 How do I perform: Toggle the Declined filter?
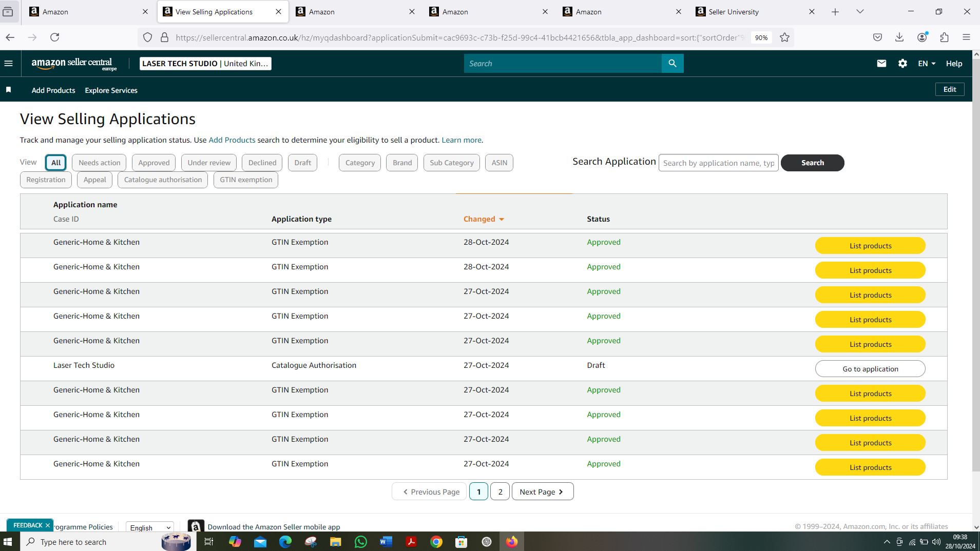pyautogui.click(x=262, y=163)
